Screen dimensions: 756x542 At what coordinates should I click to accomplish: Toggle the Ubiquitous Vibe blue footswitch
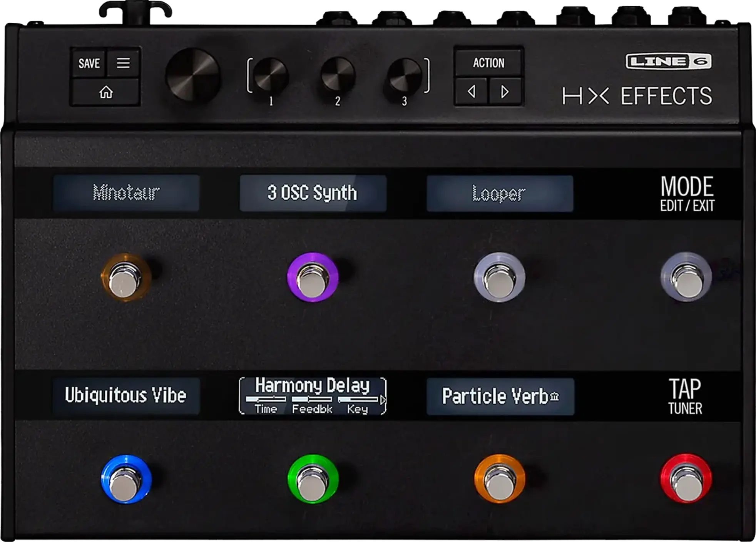(x=126, y=479)
